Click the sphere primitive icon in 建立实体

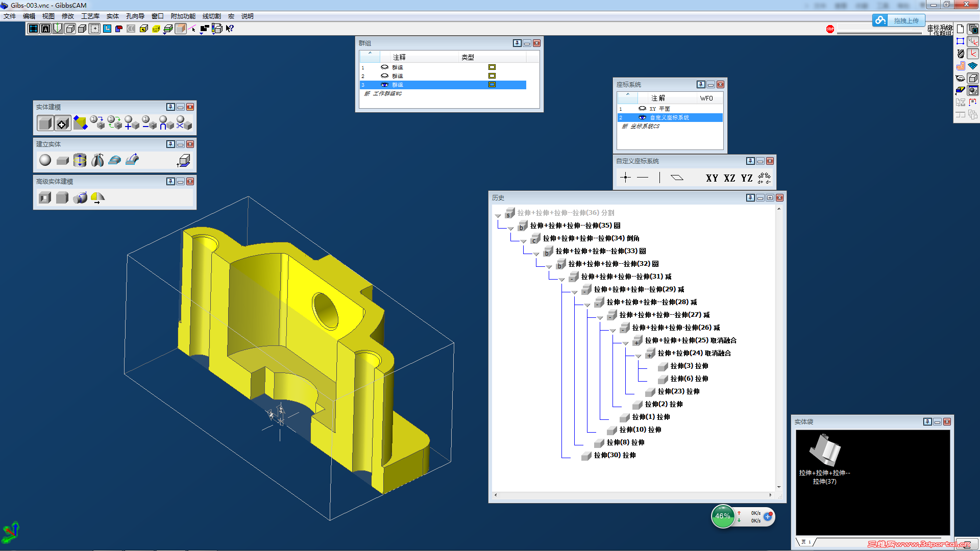45,160
